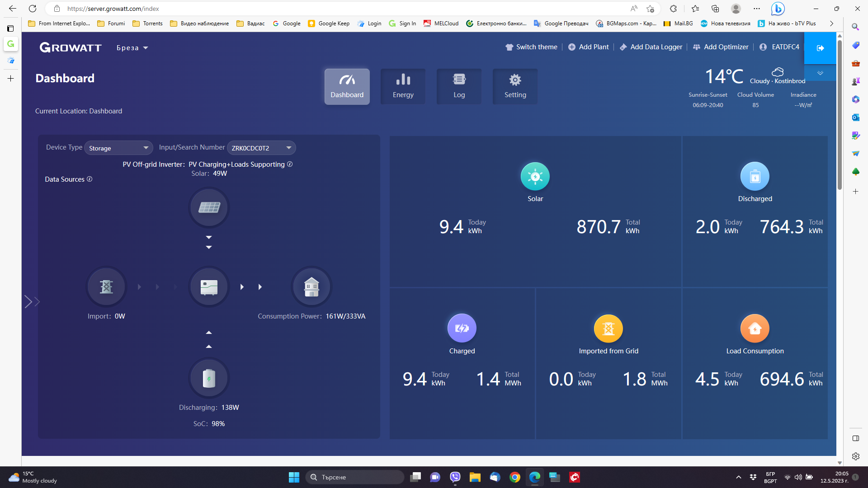Open the Log tab
Screen dimensions: 868x488
pyautogui.click(x=459, y=86)
